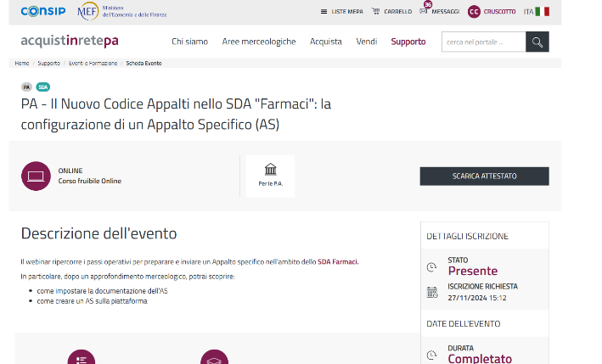The height and width of the screenshot is (364, 602).
Task: Go to the Supporto section
Action: pos(408,42)
